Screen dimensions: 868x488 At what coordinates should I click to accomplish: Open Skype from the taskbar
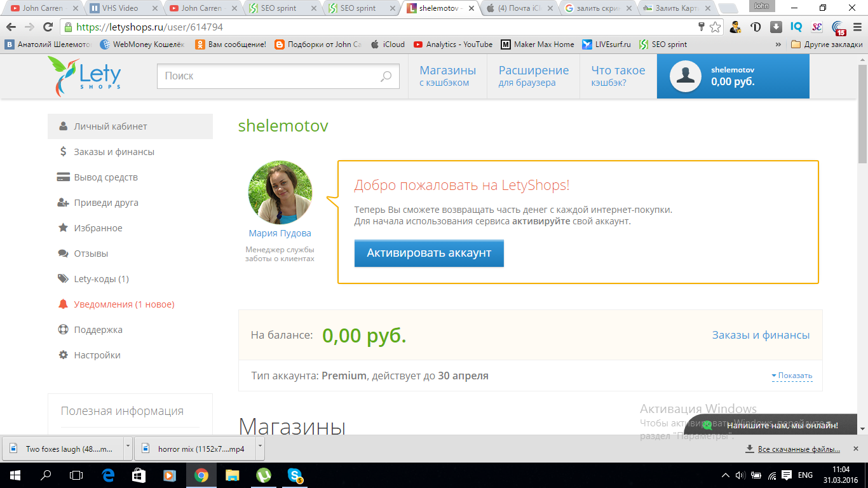pos(294,475)
